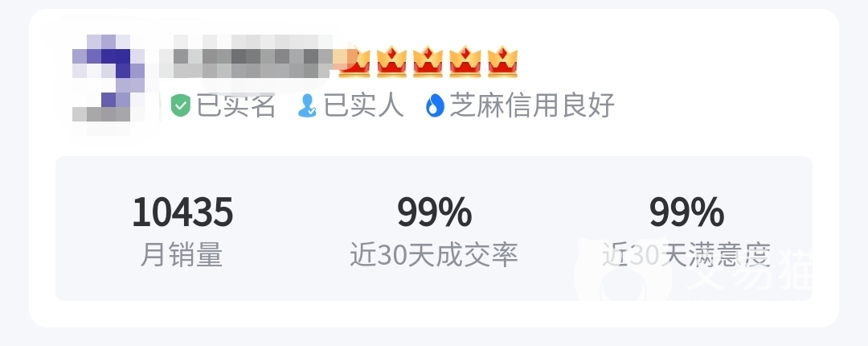This screenshot has width=868, height=346.
Task: Click the first crown rating icon
Action: tap(354, 61)
